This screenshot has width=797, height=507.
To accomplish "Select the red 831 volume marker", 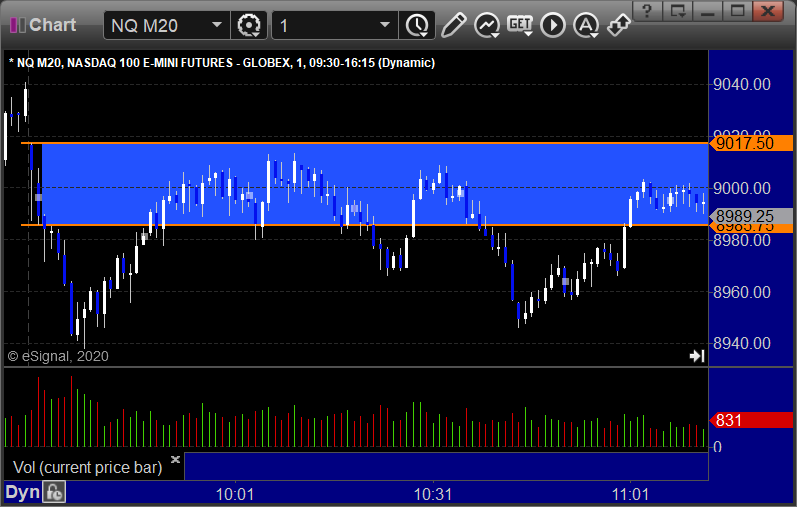I will coord(751,421).
